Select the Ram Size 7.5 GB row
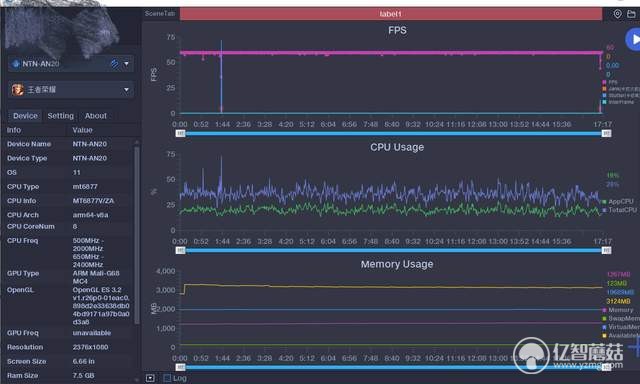 69,375
